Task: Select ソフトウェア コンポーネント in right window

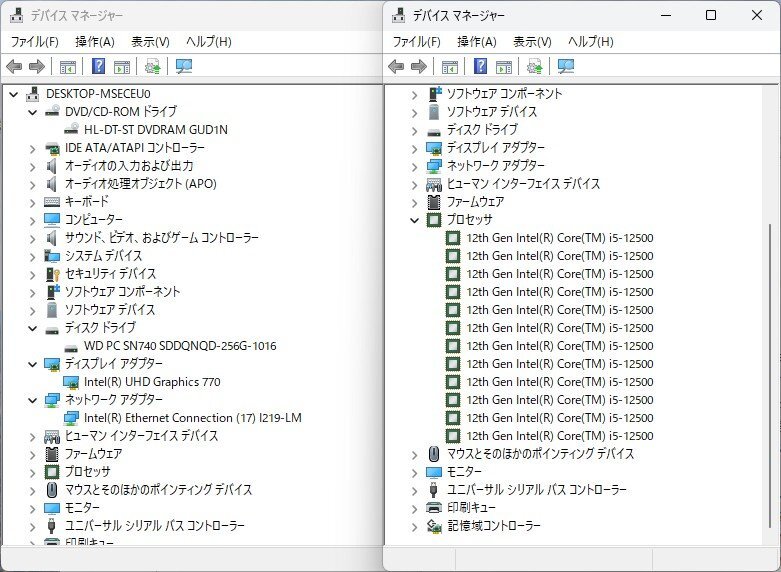Action: pyautogui.click(x=504, y=94)
